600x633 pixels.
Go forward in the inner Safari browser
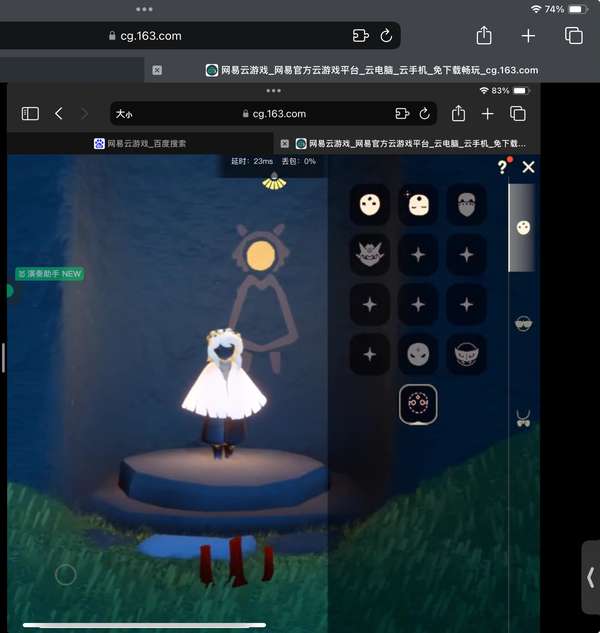click(84, 114)
